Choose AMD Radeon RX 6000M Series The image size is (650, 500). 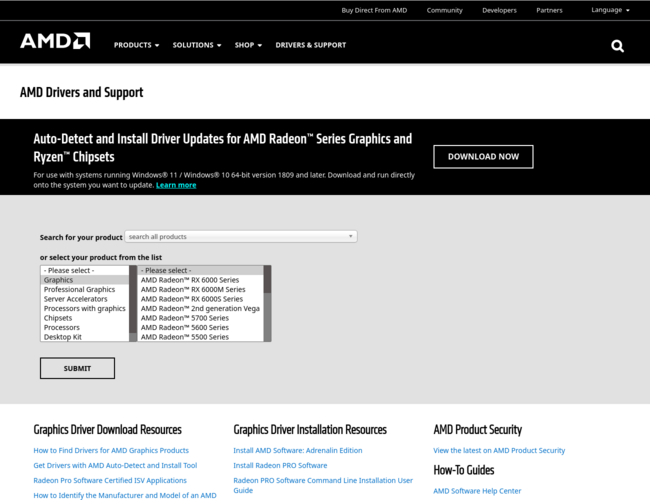pyautogui.click(x=200, y=289)
